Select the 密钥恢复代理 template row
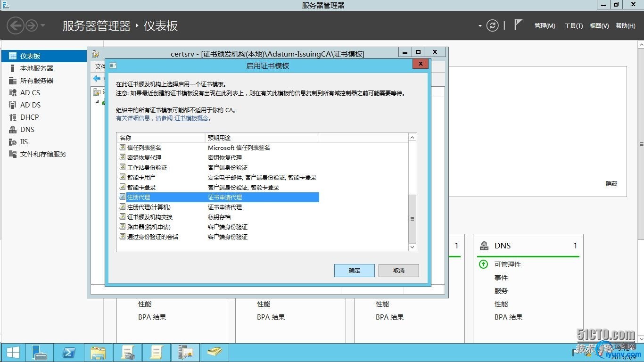644x362 pixels. pos(218,158)
